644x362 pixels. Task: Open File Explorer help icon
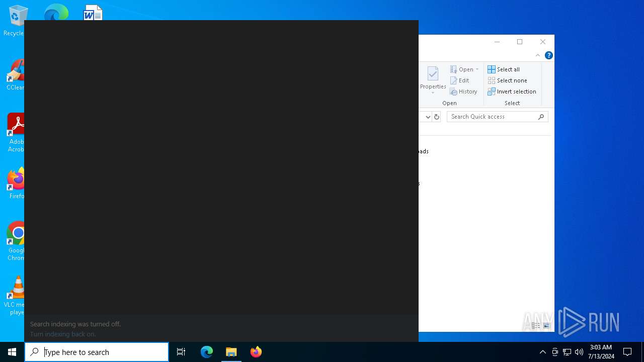pyautogui.click(x=549, y=55)
